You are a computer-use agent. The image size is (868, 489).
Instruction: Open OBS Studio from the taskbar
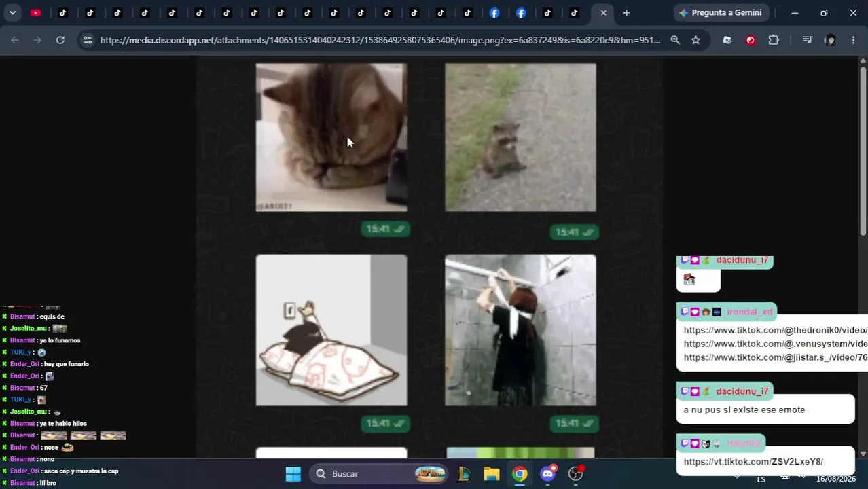coord(576,473)
